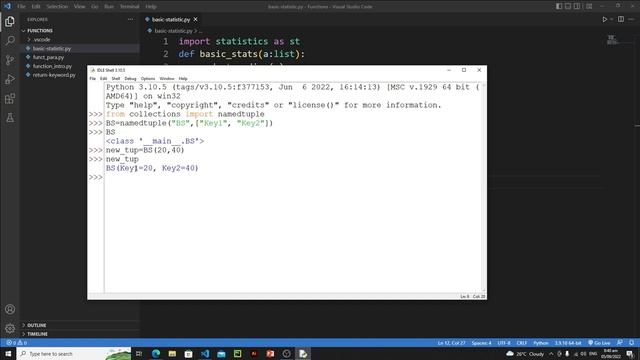Open the Accounts icon in activity bar
640x360 pixels.
point(10,309)
